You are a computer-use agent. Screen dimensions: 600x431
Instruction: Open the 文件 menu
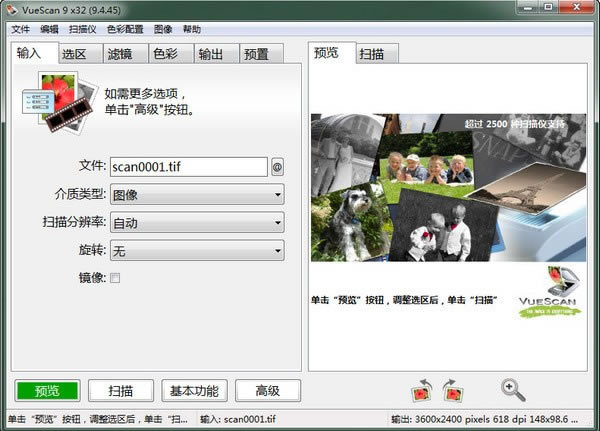(20, 30)
